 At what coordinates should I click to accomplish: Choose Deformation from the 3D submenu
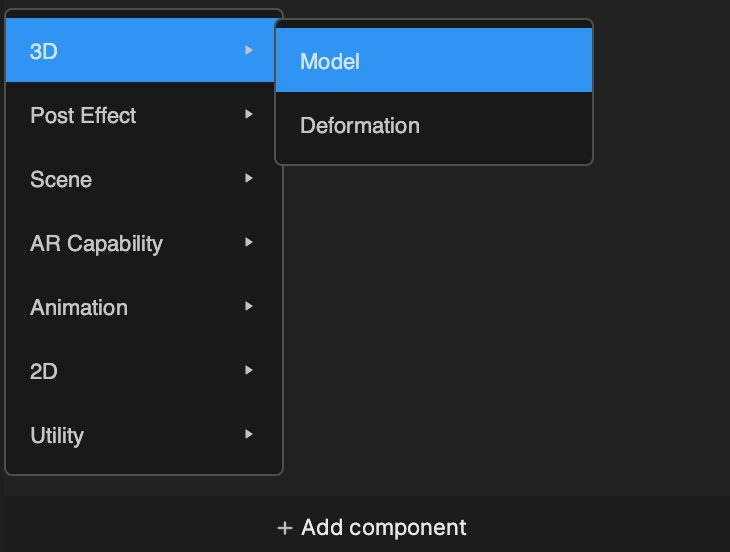click(434, 124)
